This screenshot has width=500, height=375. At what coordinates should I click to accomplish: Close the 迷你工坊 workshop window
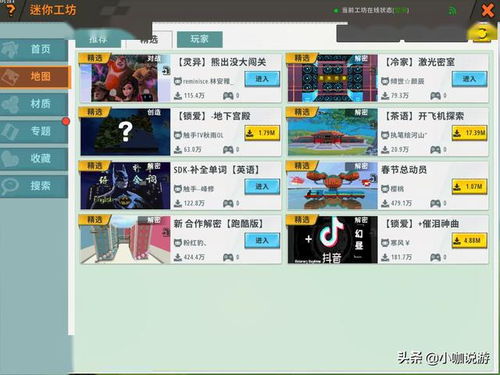[487, 11]
